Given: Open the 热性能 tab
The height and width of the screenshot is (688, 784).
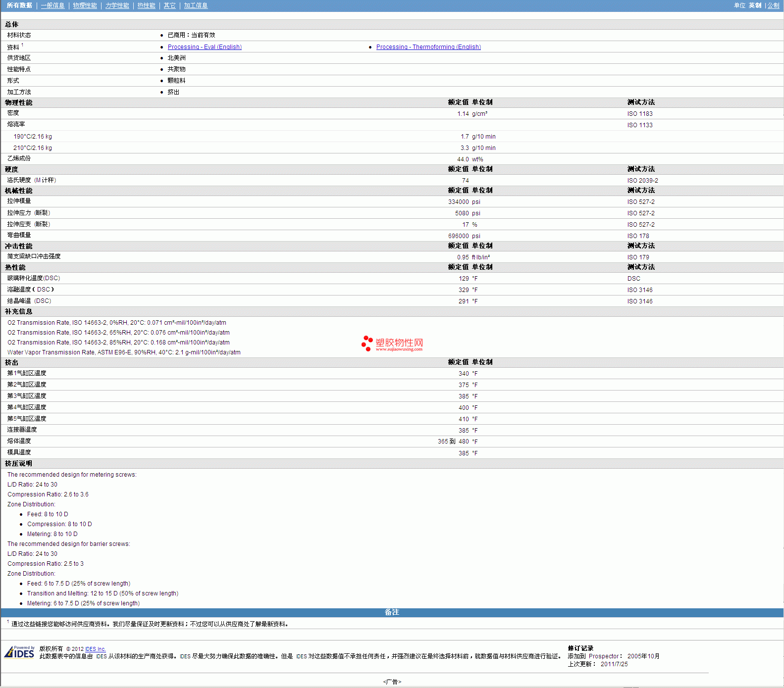Looking at the screenshot, I should pyautogui.click(x=146, y=5).
